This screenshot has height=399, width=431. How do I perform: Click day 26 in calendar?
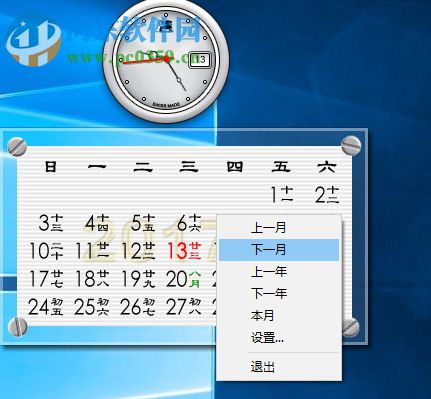[x=138, y=307]
